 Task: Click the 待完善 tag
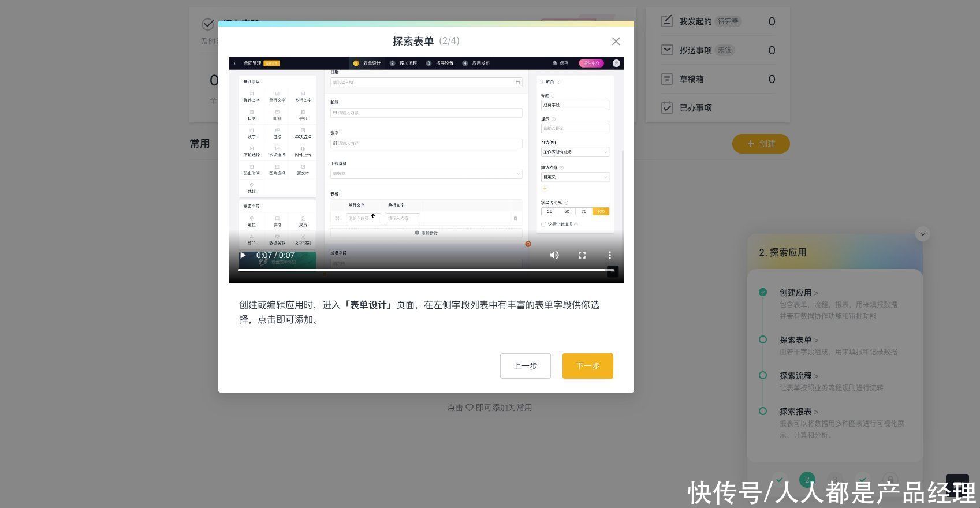728,21
